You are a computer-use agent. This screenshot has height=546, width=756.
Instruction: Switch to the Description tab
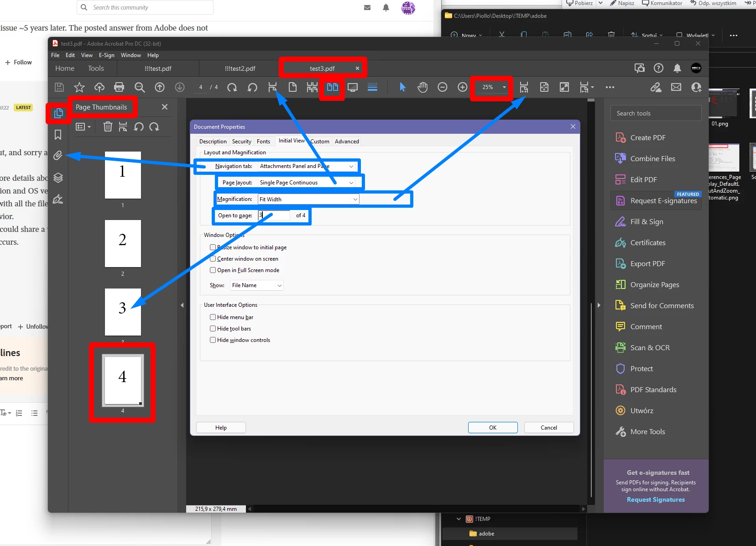(213, 142)
